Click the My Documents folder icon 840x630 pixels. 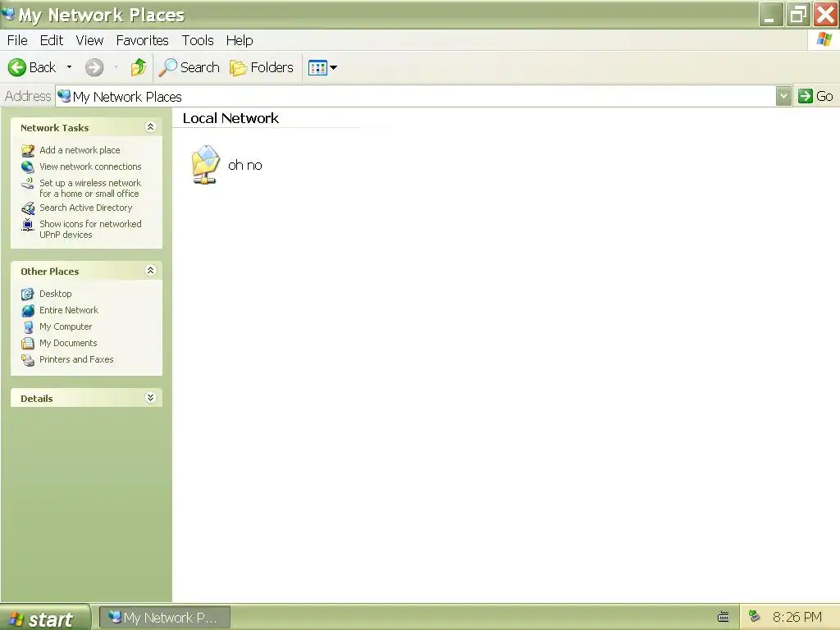coord(28,344)
